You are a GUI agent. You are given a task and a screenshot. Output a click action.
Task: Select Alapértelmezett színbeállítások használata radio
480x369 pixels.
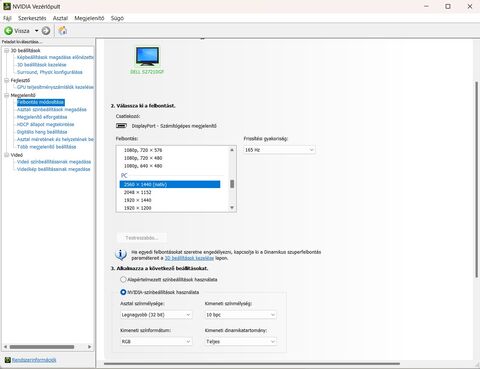(x=123, y=279)
